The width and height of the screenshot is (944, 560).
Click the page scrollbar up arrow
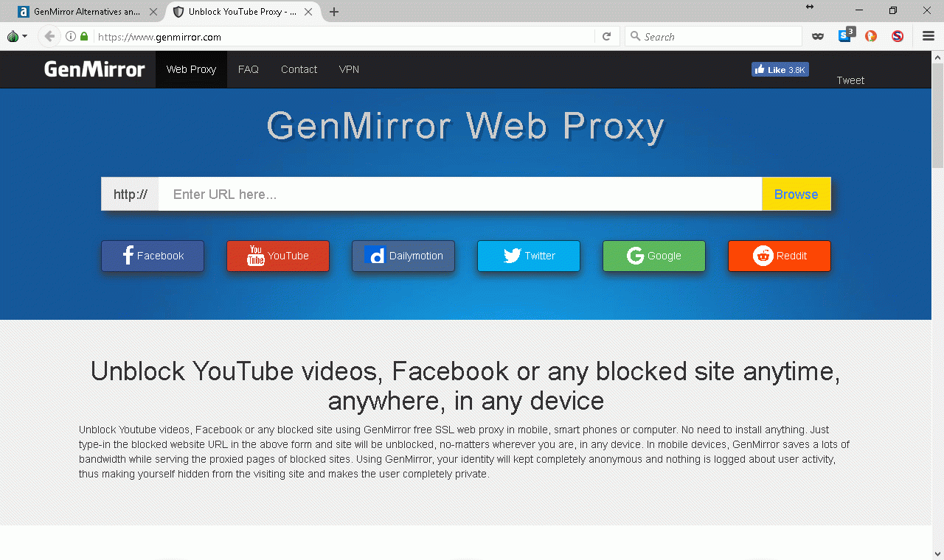pos(938,57)
